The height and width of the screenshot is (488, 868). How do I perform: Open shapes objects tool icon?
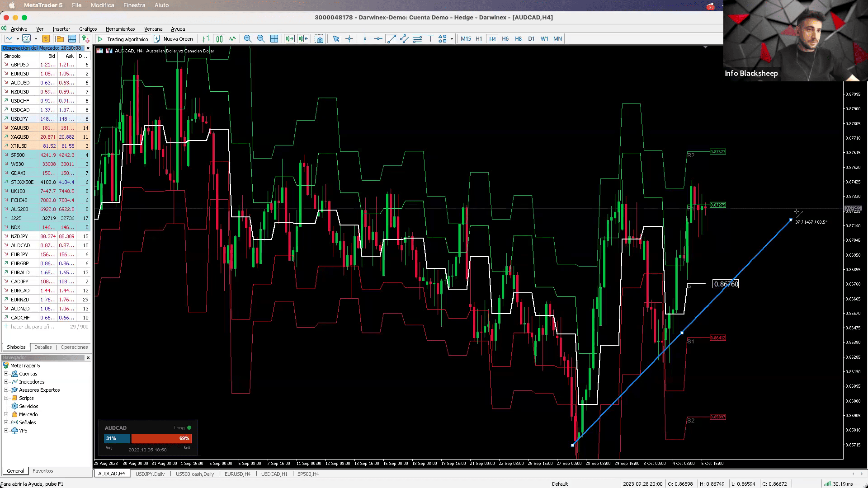(x=443, y=39)
